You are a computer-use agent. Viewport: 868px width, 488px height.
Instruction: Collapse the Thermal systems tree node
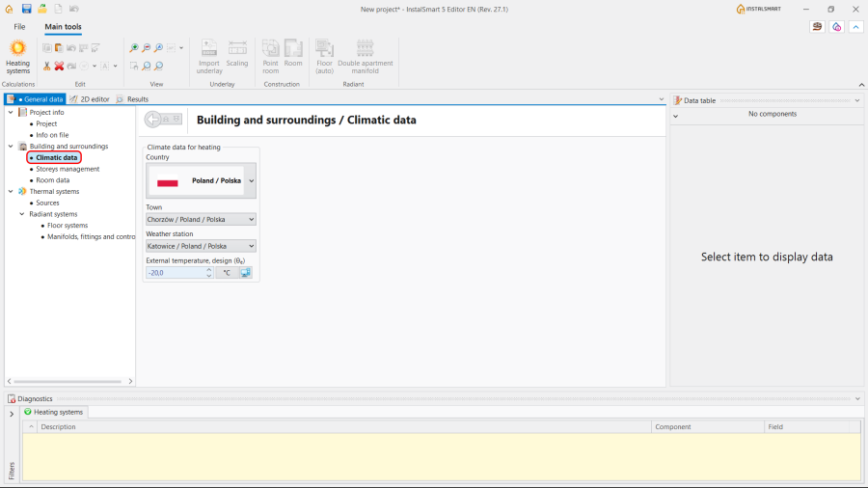11,191
